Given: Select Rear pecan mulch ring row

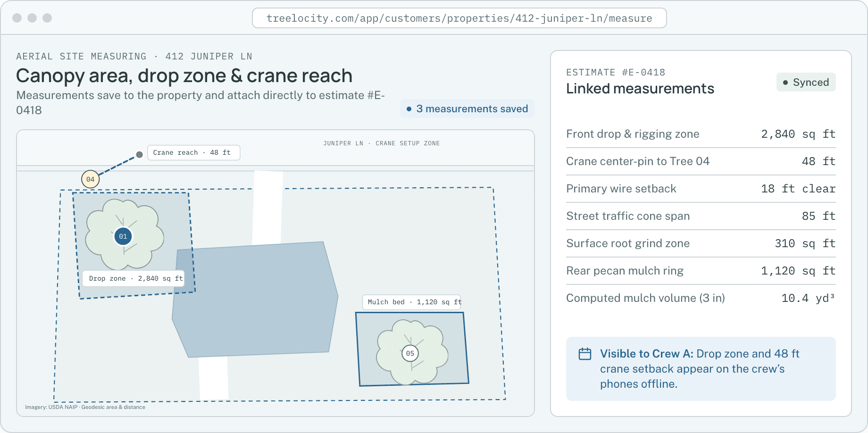Looking at the screenshot, I should [x=701, y=271].
